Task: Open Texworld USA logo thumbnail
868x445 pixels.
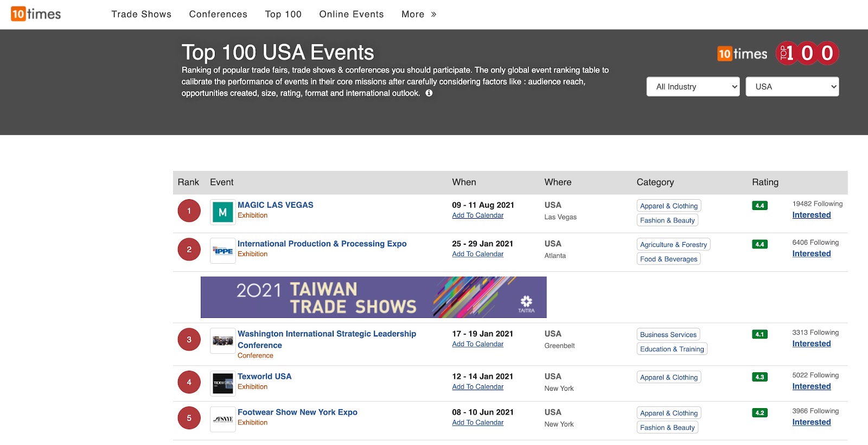Action: (222, 383)
